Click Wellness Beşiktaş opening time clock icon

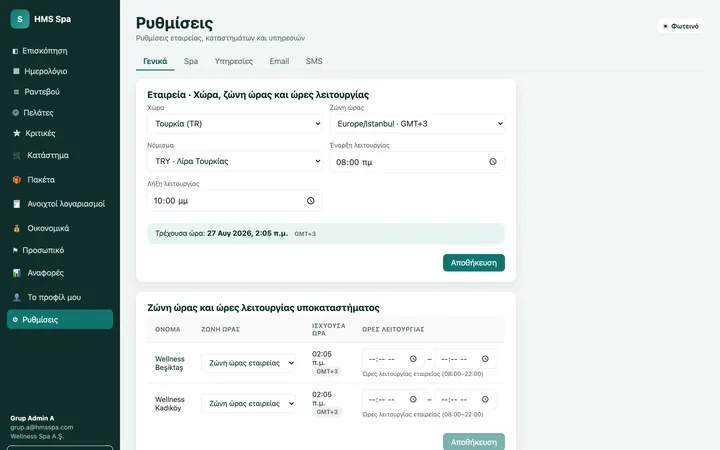click(413, 359)
